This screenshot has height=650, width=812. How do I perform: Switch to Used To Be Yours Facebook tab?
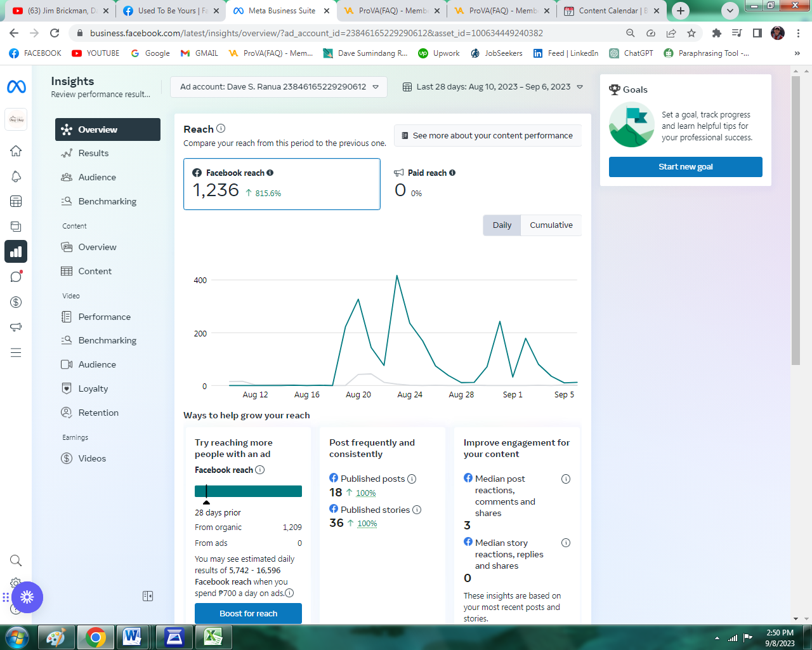pos(171,11)
